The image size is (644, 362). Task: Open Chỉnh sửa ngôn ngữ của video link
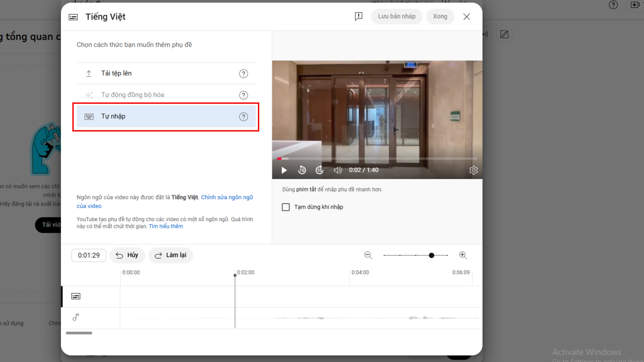click(227, 197)
